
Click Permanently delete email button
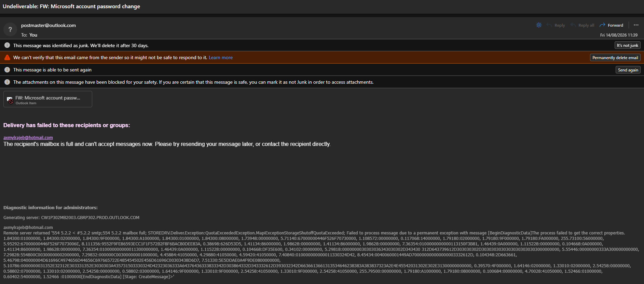pos(615,58)
